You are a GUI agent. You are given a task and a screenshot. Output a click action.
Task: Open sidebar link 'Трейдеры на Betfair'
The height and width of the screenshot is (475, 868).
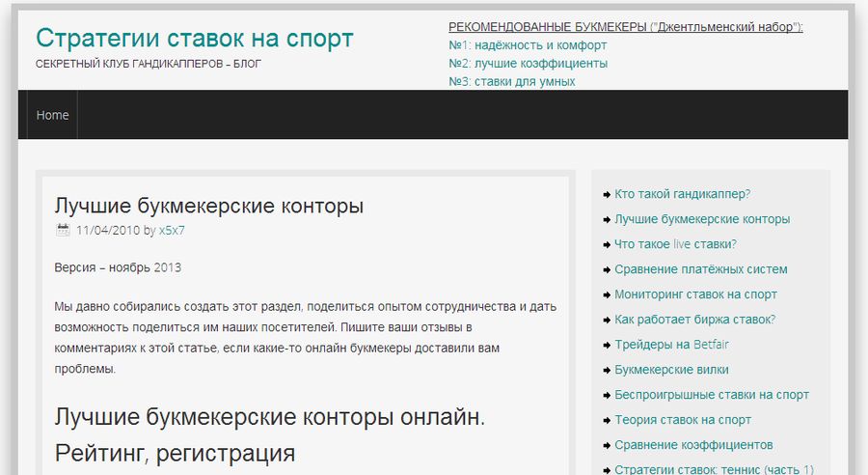pos(671,345)
